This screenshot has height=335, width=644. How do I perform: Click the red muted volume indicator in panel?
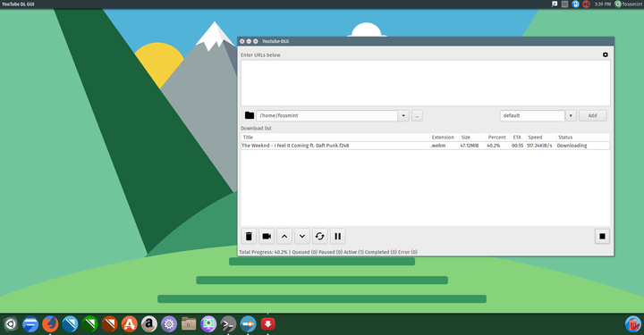[x=586, y=4]
